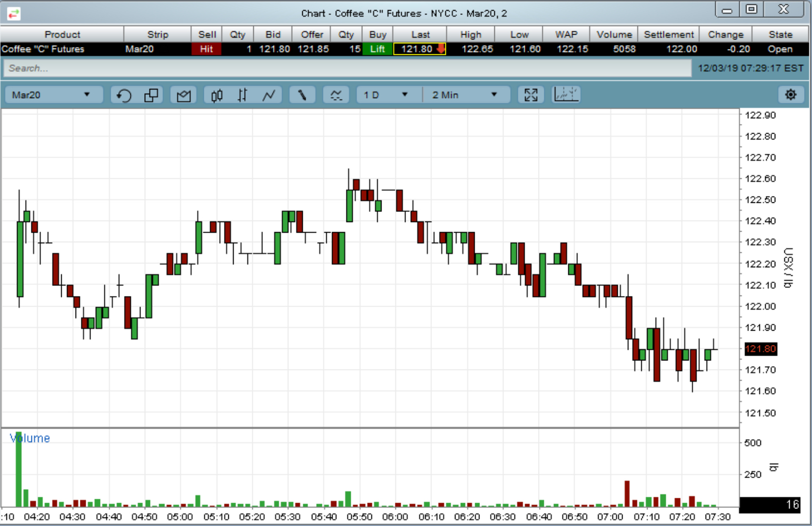Close the chart window
This screenshot has width=812, height=526.
point(784,10)
